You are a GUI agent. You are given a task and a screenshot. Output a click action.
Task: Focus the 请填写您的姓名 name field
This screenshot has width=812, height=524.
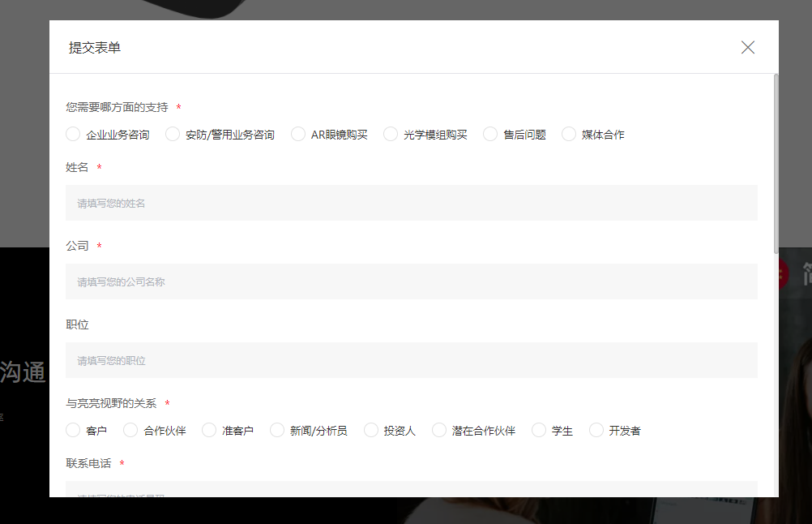click(x=411, y=203)
